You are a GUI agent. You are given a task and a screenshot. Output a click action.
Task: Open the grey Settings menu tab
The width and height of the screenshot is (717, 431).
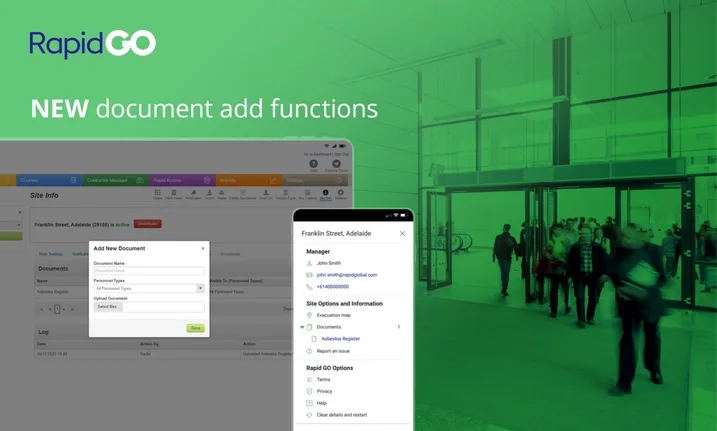click(315, 180)
